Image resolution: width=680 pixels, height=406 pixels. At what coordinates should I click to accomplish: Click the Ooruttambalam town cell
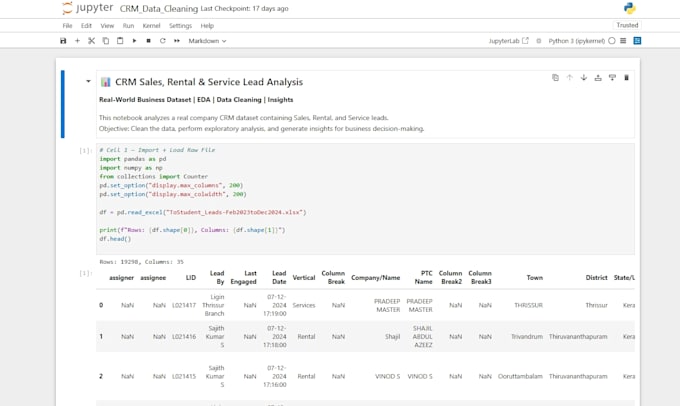[520, 377]
